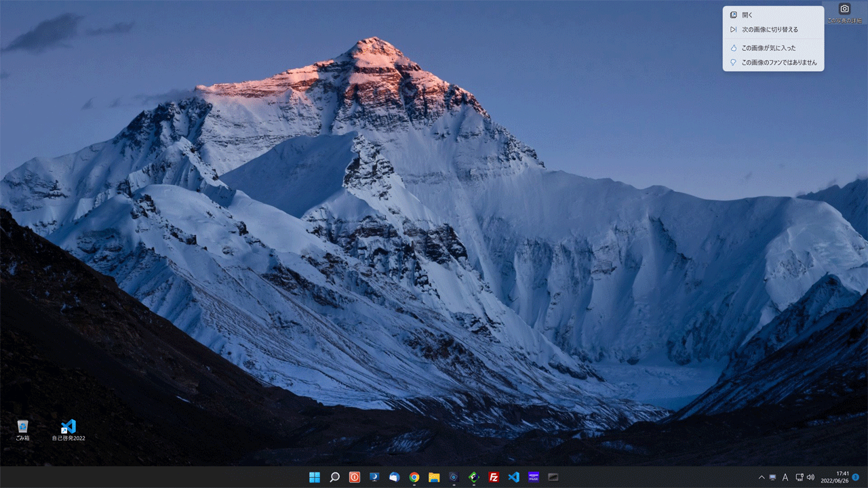The image size is (868, 488).
Task: Open network status tray icon
Action: coord(800,477)
